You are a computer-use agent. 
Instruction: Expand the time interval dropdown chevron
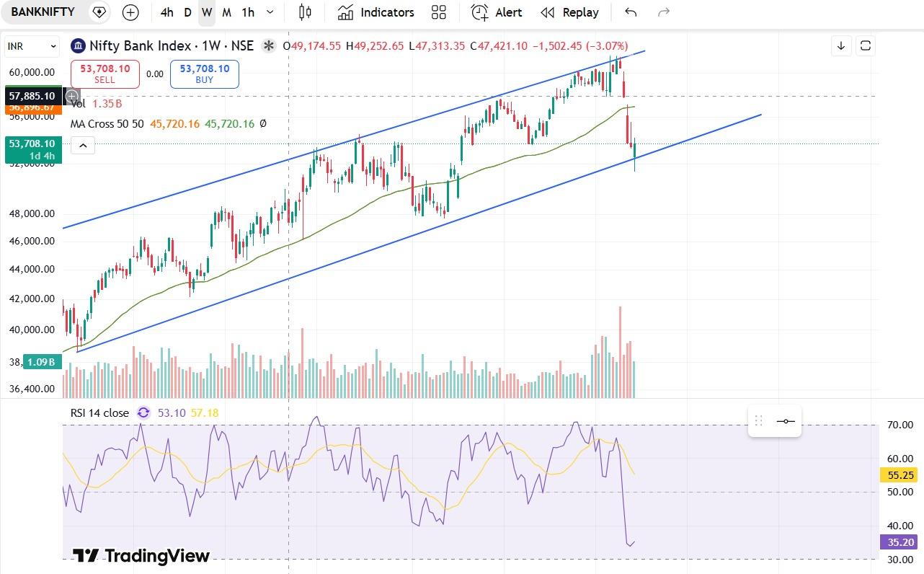tap(270, 12)
